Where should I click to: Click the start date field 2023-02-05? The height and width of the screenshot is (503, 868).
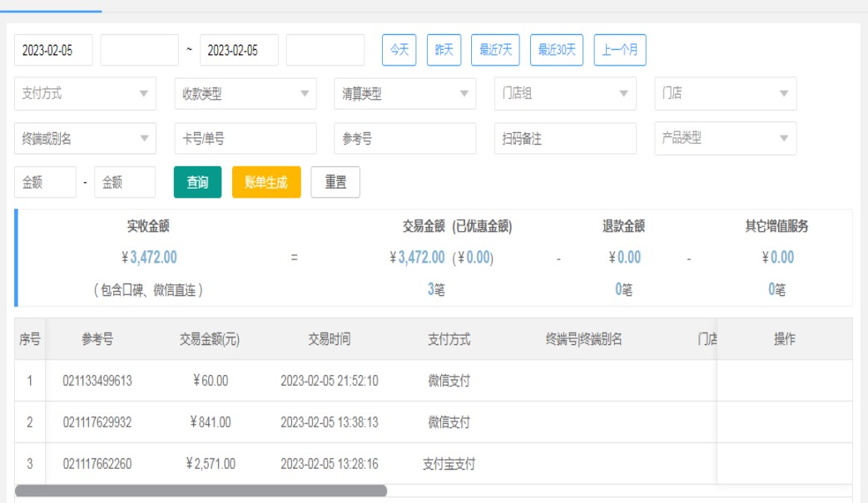click(53, 50)
